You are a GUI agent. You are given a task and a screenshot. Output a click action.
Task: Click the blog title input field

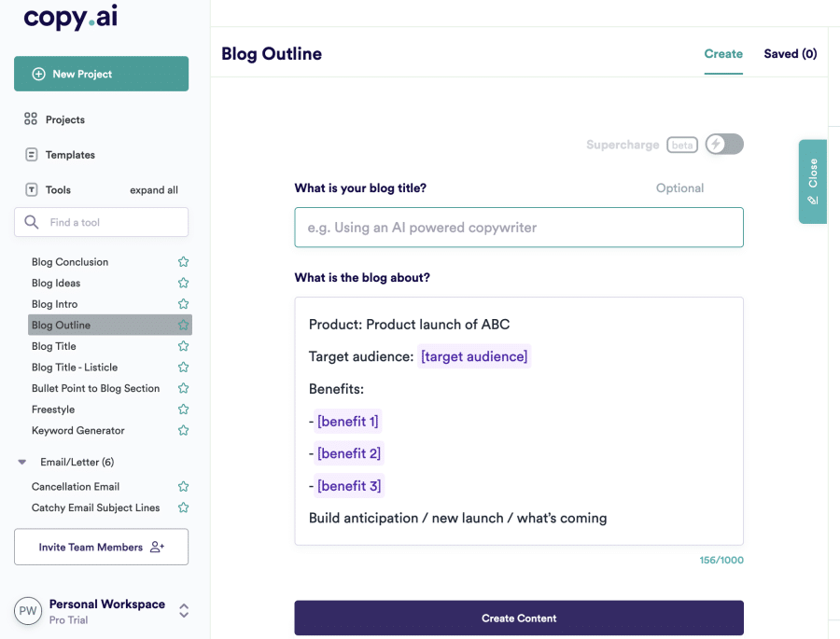point(519,228)
